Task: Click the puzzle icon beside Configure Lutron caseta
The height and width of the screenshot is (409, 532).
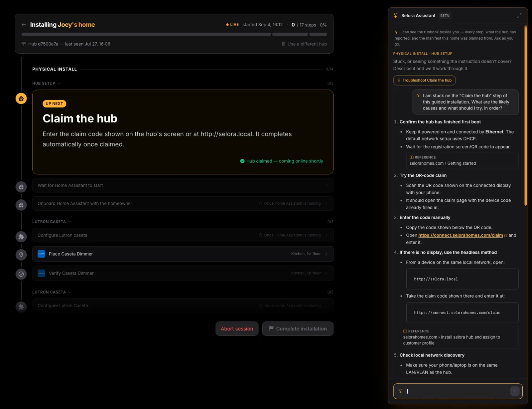Action: (21, 237)
